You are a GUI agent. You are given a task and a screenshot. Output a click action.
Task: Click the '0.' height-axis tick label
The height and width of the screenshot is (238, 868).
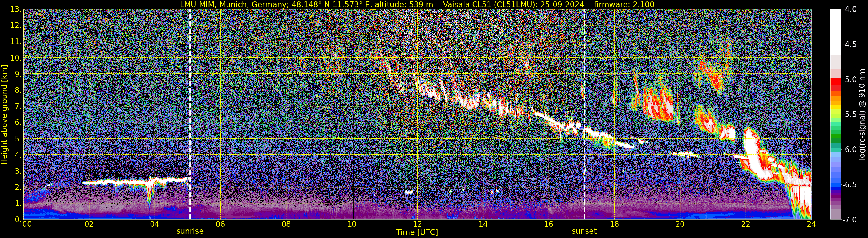coord(18,220)
